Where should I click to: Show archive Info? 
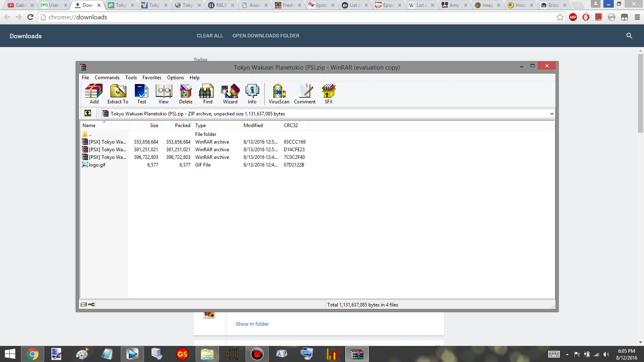pyautogui.click(x=252, y=94)
